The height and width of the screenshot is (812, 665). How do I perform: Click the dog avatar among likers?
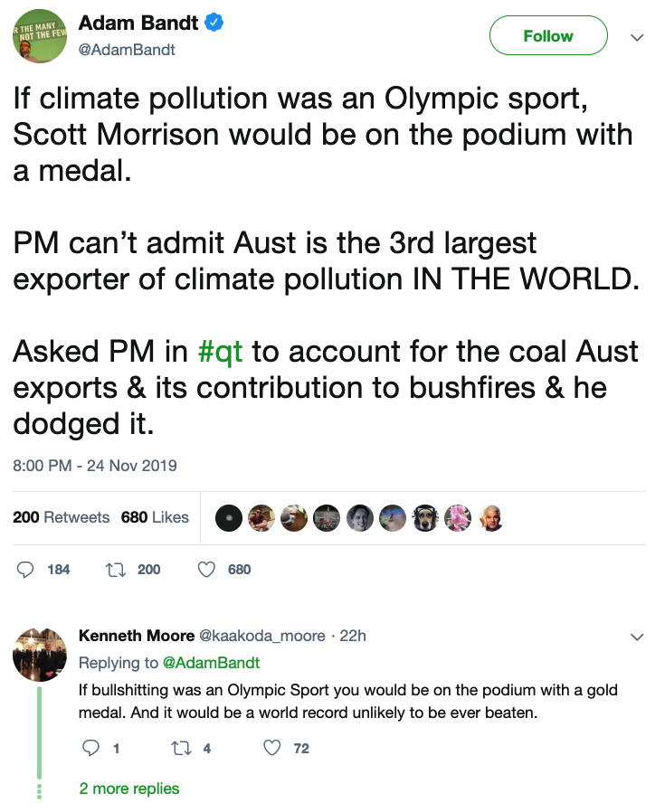pyautogui.click(x=424, y=518)
